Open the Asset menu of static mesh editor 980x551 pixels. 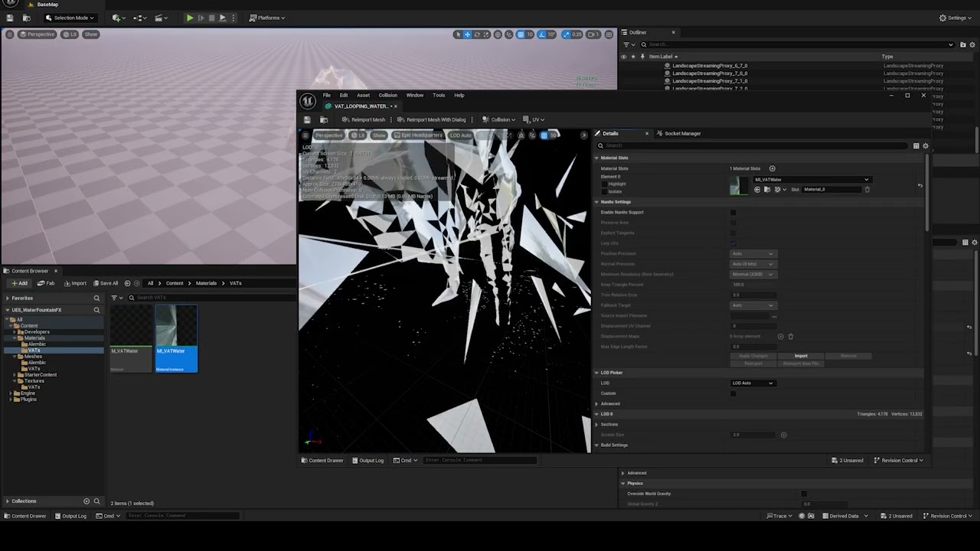[363, 96]
